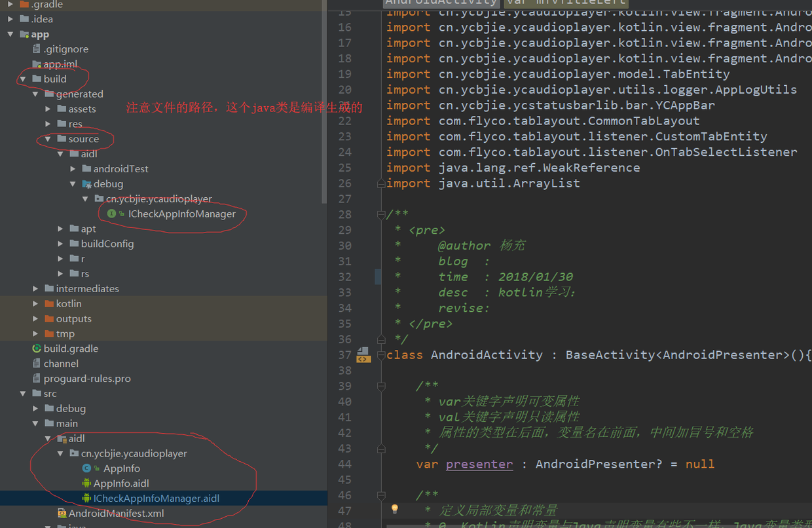Select the debug folder under src

coord(71,408)
